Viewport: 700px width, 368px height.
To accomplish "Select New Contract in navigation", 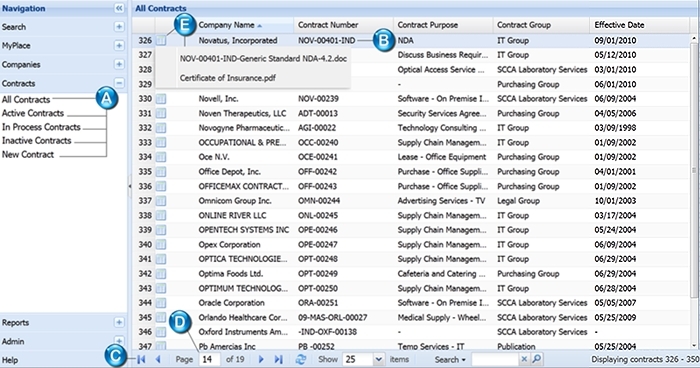I will click(x=28, y=155).
